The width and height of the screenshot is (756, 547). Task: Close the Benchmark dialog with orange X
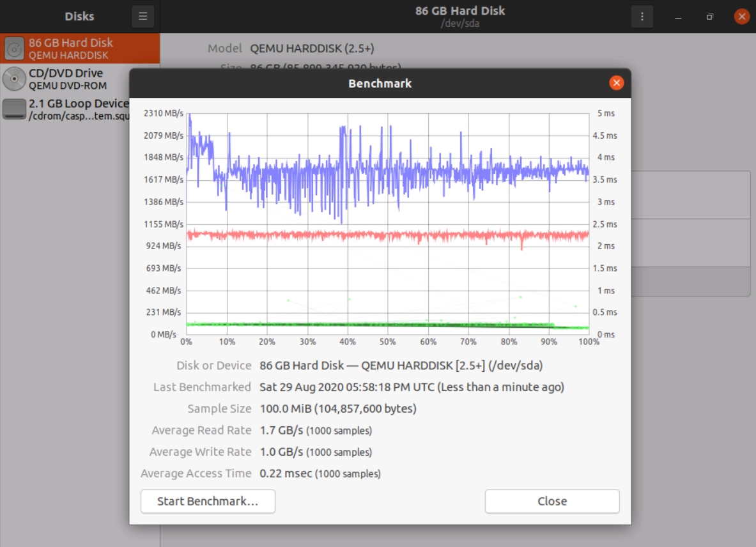pos(616,83)
